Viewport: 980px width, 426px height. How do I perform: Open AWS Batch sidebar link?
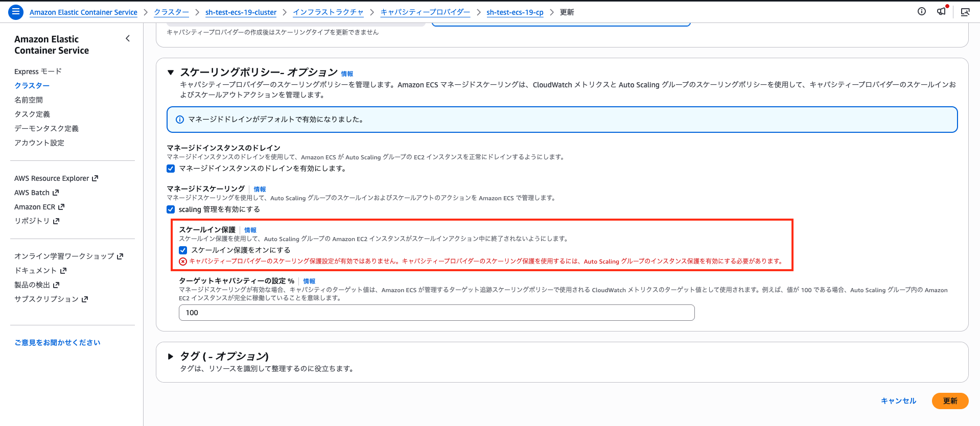pyautogui.click(x=32, y=193)
